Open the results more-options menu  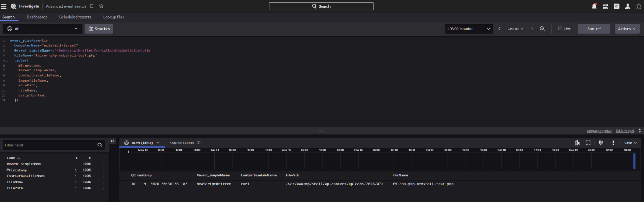click(613, 143)
